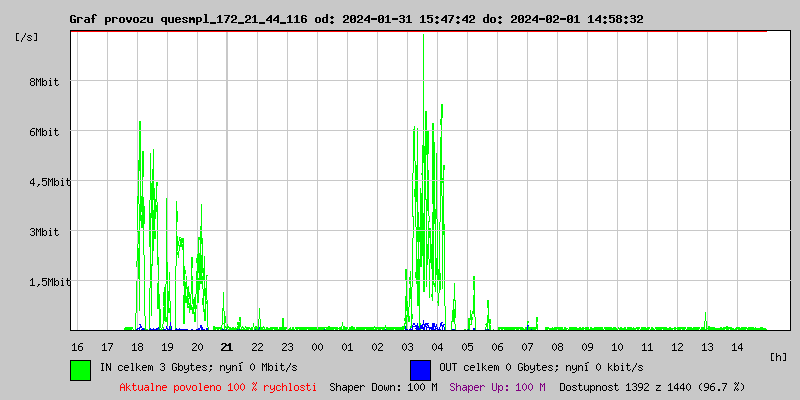Click hour label '16' on time axis
800x400 pixels.
click(77, 347)
